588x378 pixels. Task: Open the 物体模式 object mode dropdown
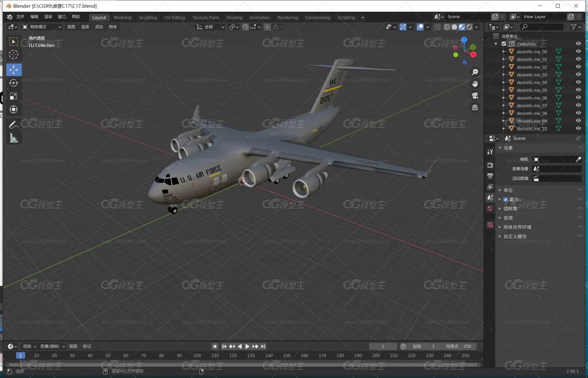point(42,27)
